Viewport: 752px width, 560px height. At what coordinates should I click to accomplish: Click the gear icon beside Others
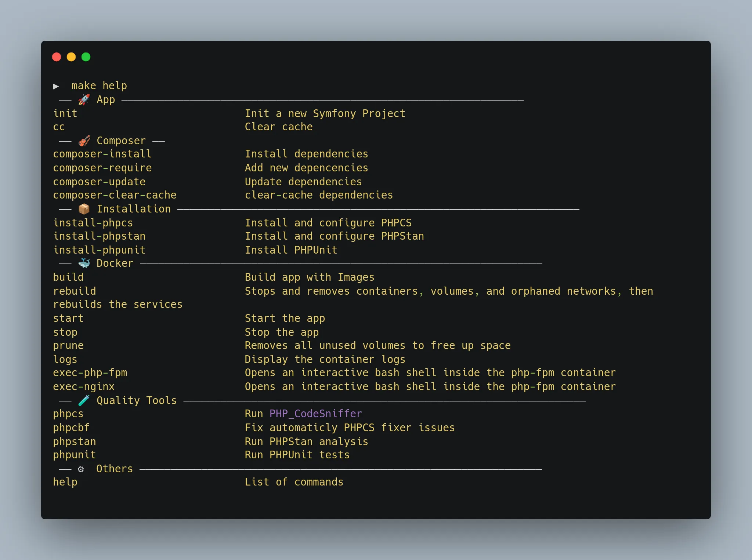[x=81, y=469]
